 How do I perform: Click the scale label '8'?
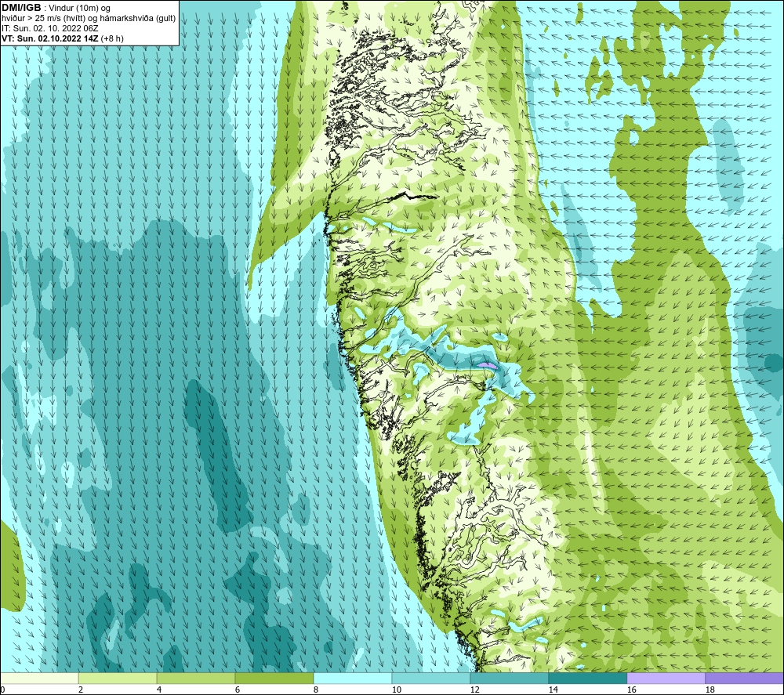[315, 690]
